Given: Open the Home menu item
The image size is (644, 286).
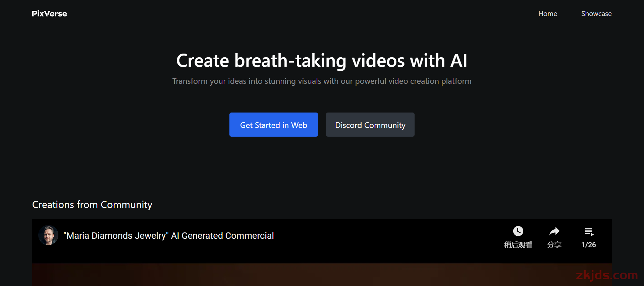Looking at the screenshot, I should coord(548,14).
